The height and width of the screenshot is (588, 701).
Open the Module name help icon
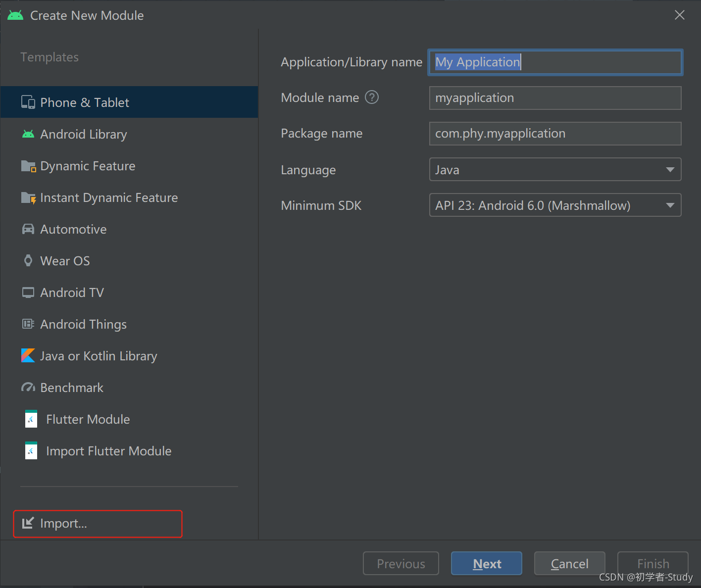click(372, 97)
